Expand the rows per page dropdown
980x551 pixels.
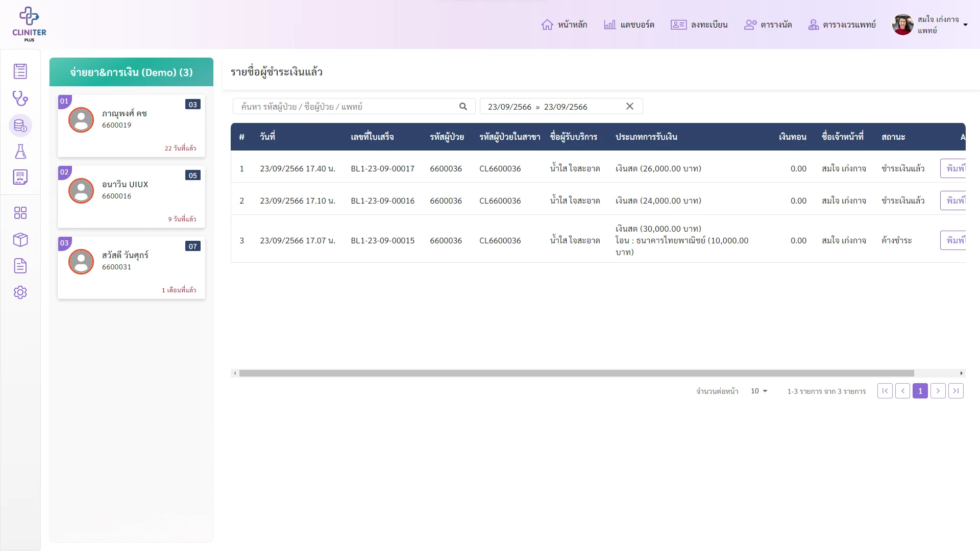click(x=759, y=391)
